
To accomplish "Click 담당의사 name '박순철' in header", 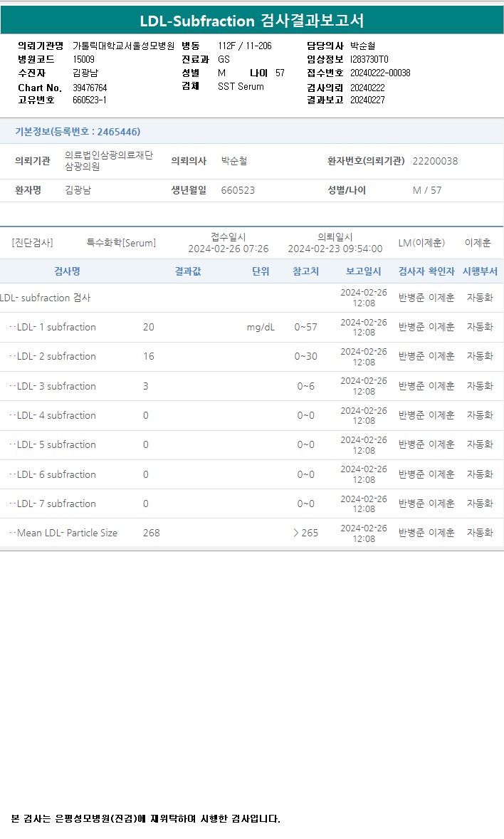I will pyautogui.click(x=363, y=46).
